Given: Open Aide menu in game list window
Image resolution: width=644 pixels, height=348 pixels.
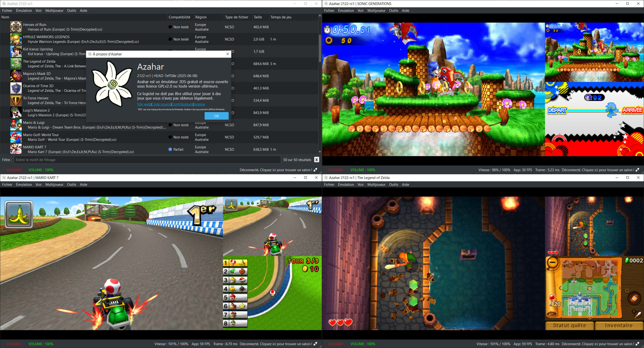Looking at the screenshot, I should 84,11.
